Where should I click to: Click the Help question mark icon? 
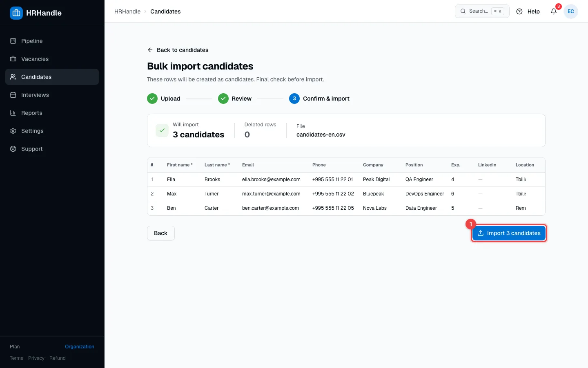point(519,11)
